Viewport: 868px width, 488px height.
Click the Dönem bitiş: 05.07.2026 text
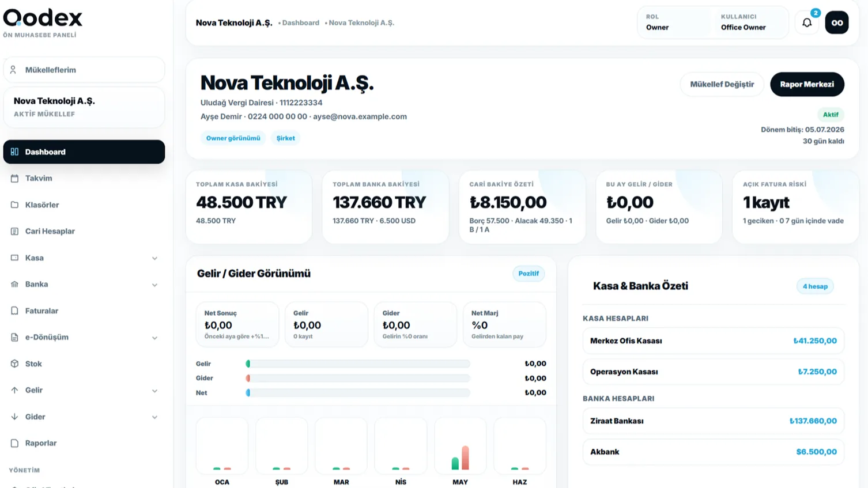click(802, 130)
